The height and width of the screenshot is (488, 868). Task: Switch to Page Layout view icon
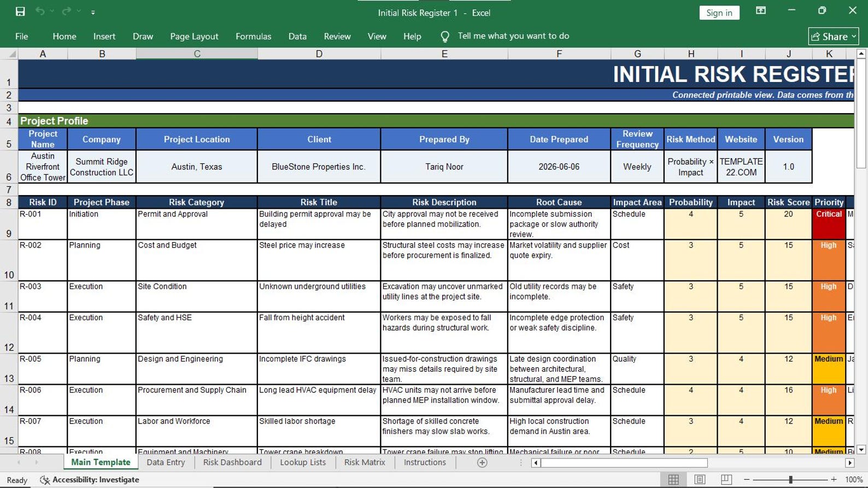(700, 479)
